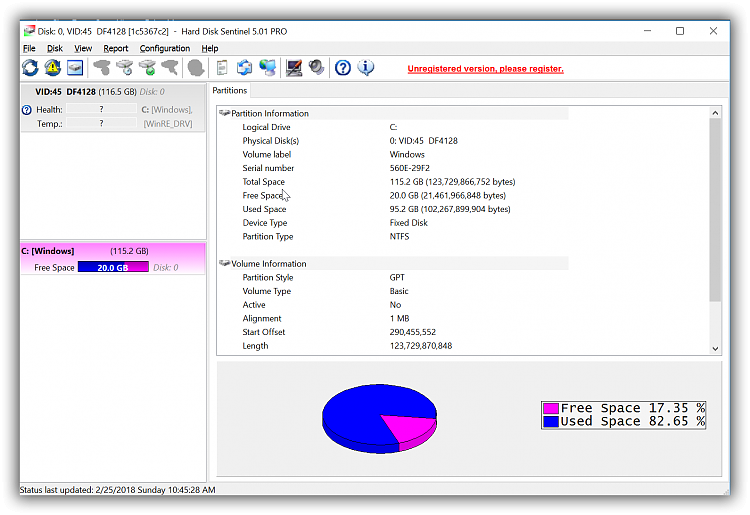Open the Configuration menu
750x515 pixels.
pyautogui.click(x=165, y=48)
